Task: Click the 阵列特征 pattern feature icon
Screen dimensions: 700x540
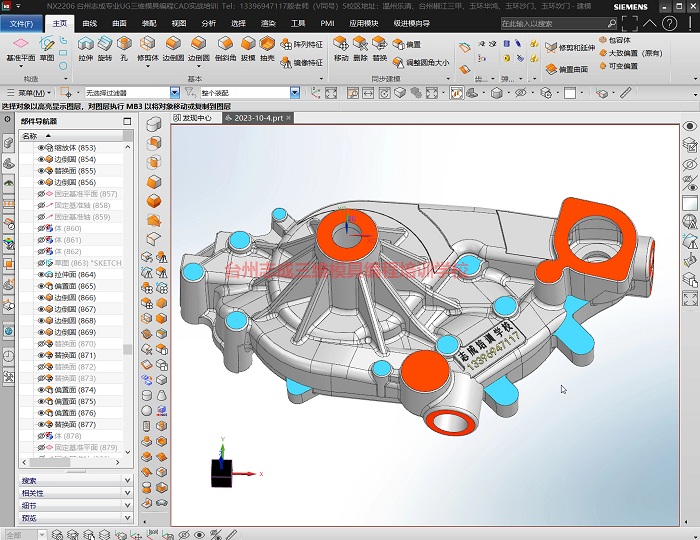Action: pos(286,44)
